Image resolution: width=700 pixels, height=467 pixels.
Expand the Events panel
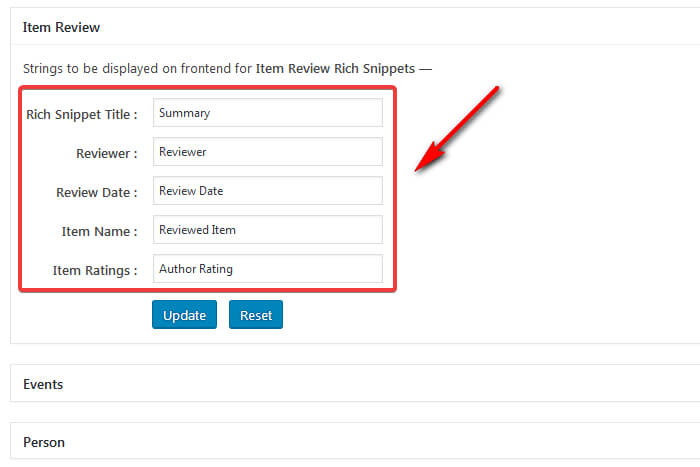coord(43,384)
